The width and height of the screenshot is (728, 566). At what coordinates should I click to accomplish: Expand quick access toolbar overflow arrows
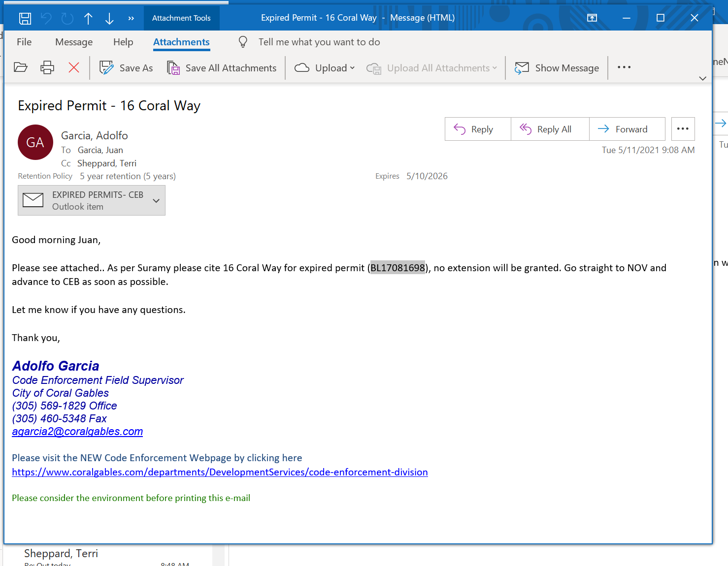pos(131,19)
